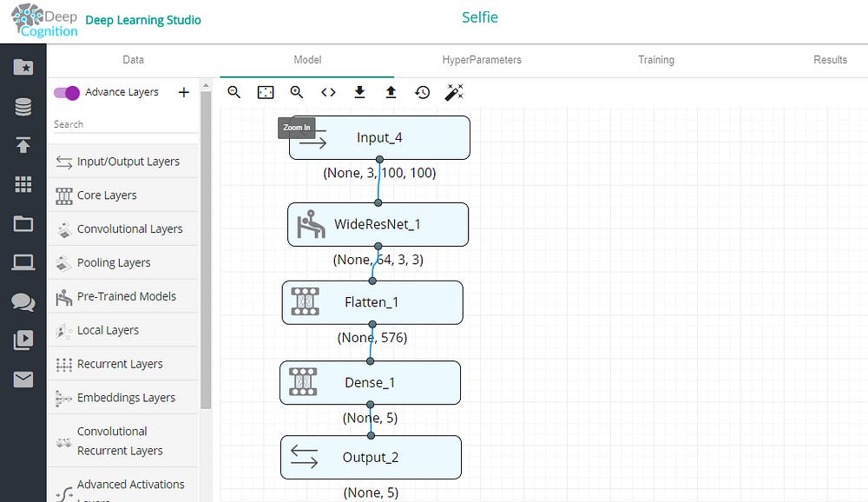The image size is (868, 502).
Task: Open the starred projects folder sidebar icon
Action: pyautogui.click(x=23, y=67)
